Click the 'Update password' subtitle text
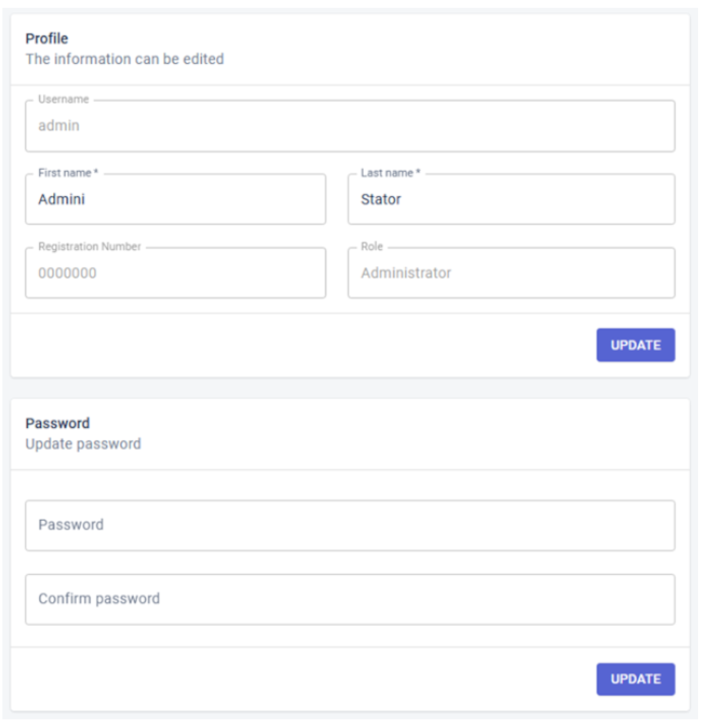Screen dimensions: 702x728 click(x=83, y=444)
